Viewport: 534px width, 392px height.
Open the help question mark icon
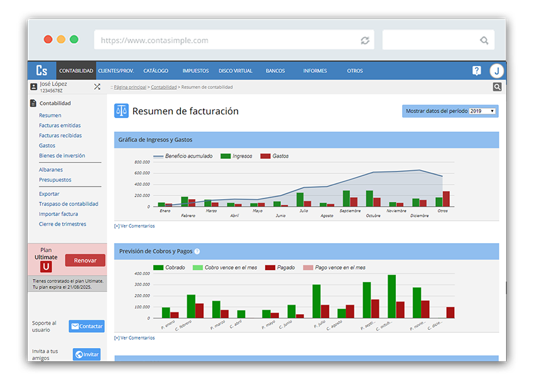pos(477,70)
